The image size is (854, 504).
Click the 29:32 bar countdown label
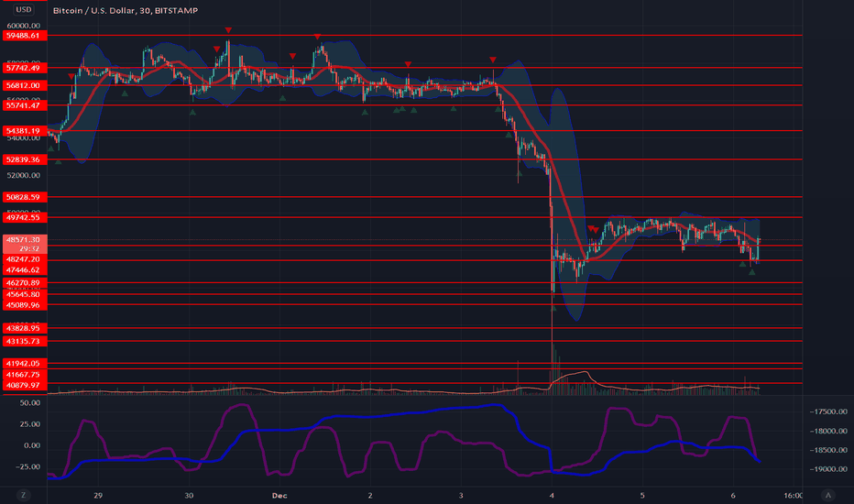click(x=28, y=248)
